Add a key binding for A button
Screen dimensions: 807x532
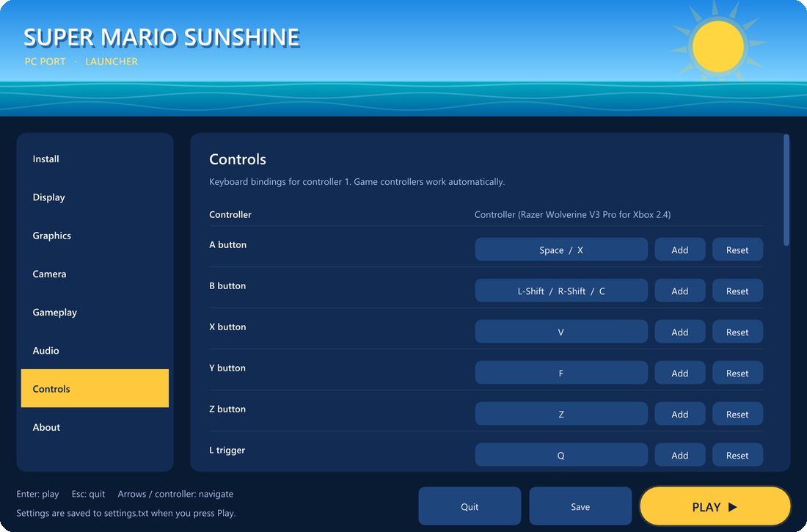click(680, 249)
